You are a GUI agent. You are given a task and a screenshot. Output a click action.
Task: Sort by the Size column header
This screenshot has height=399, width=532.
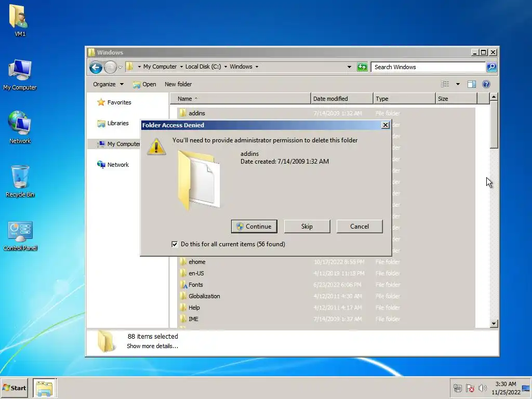pos(456,99)
